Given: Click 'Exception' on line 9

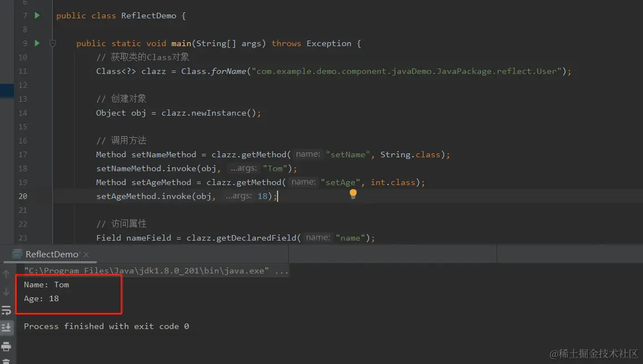Looking at the screenshot, I should [329, 43].
